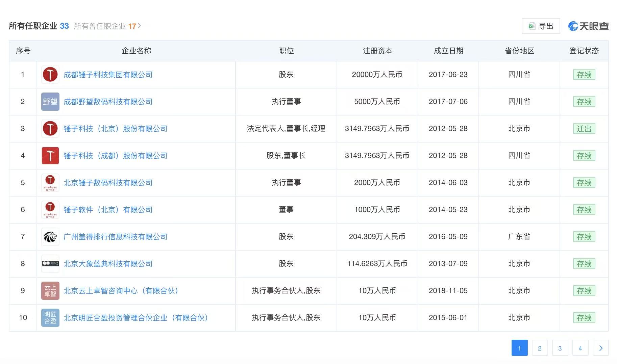617x364 pixels.
Task: Select the 广东省 region cell
Action: 519,237
